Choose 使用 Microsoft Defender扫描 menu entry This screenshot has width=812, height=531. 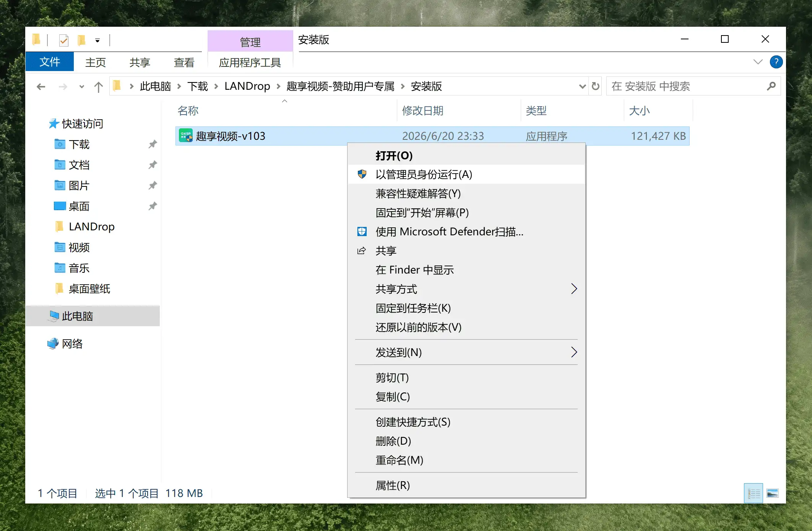(x=466, y=232)
